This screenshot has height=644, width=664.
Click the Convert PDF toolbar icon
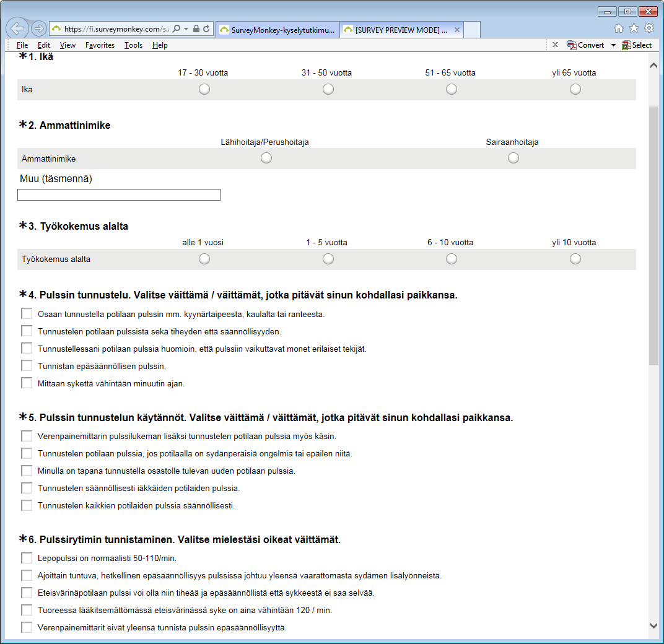click(585, 45)
